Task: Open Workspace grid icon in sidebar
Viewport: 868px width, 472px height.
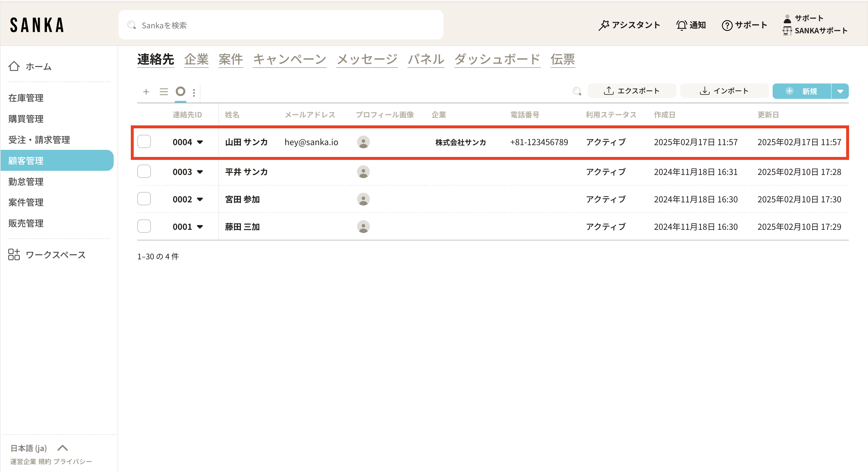Action: [14, 255]
